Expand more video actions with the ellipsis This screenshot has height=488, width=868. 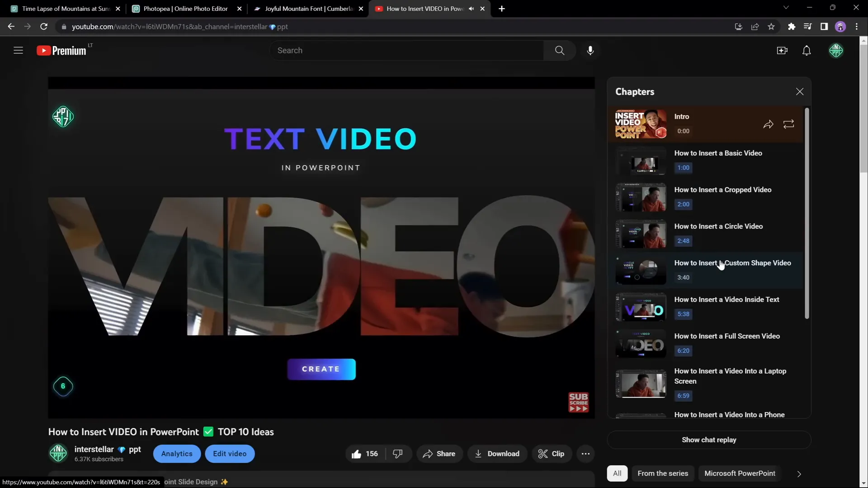(x=585, y=454)
